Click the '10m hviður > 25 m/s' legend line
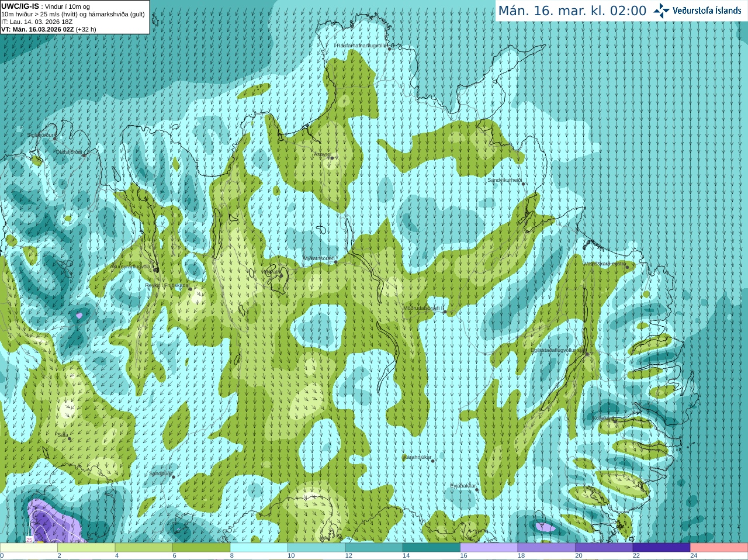 (73, 14)
